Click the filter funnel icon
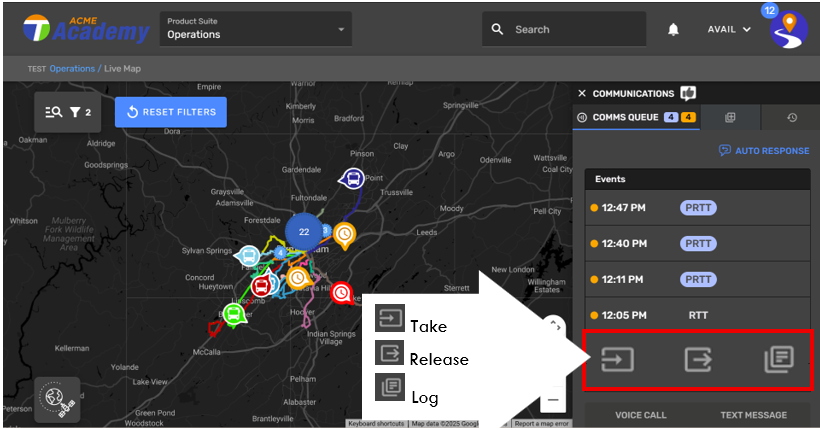 pyautogui.click(x=80, y=112)
